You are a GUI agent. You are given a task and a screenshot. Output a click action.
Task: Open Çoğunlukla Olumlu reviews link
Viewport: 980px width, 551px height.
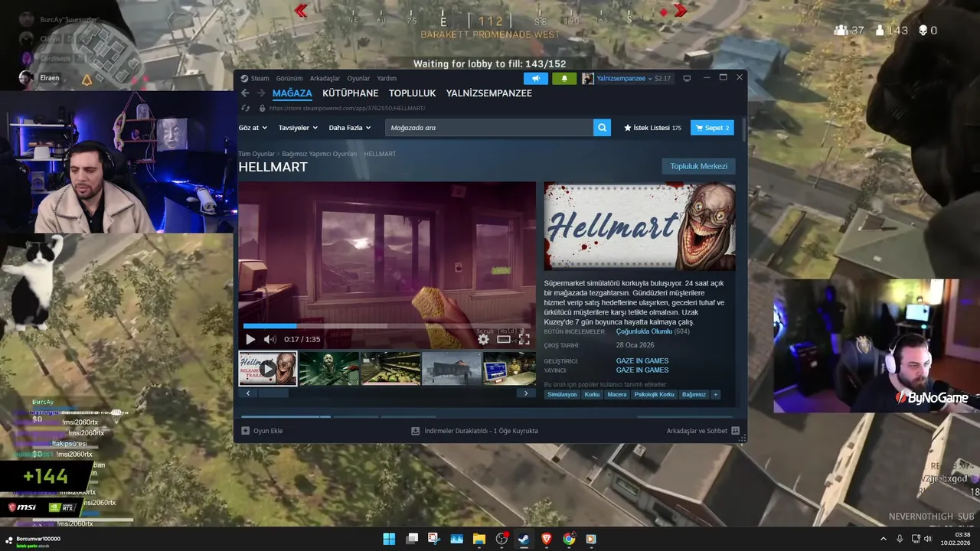pos(644,331)
